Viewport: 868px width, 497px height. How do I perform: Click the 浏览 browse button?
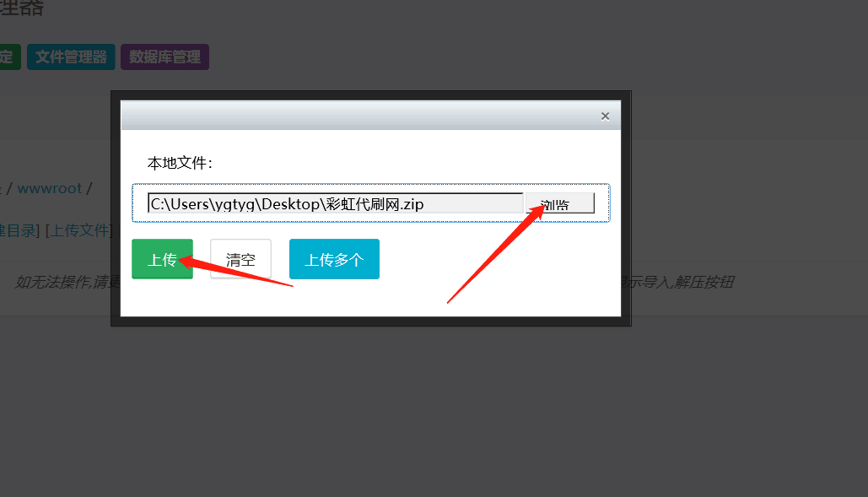[x=559, y=203]
